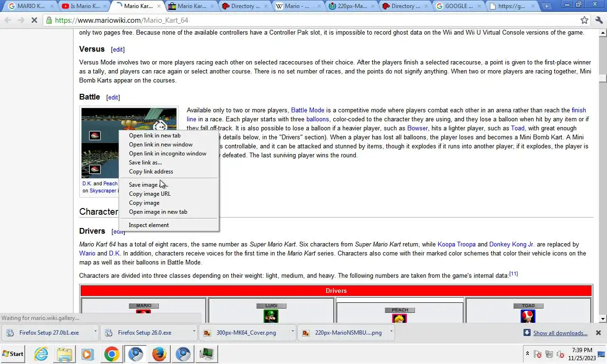Image resolution: width=607 pixels, height=364 pixels.
Task: Follow the Toad link in Battle paragraph
Action: [x=517, y=128]
